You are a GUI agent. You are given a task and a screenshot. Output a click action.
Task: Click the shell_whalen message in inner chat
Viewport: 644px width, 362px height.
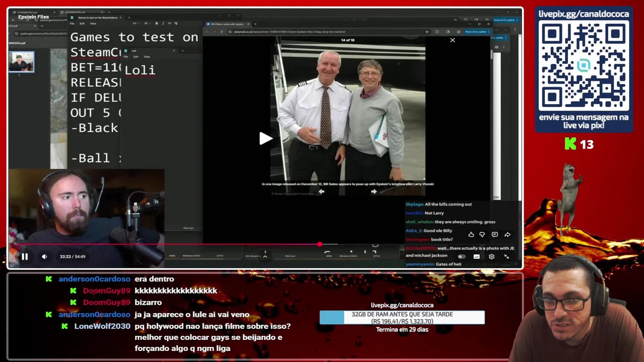point(450,222)
